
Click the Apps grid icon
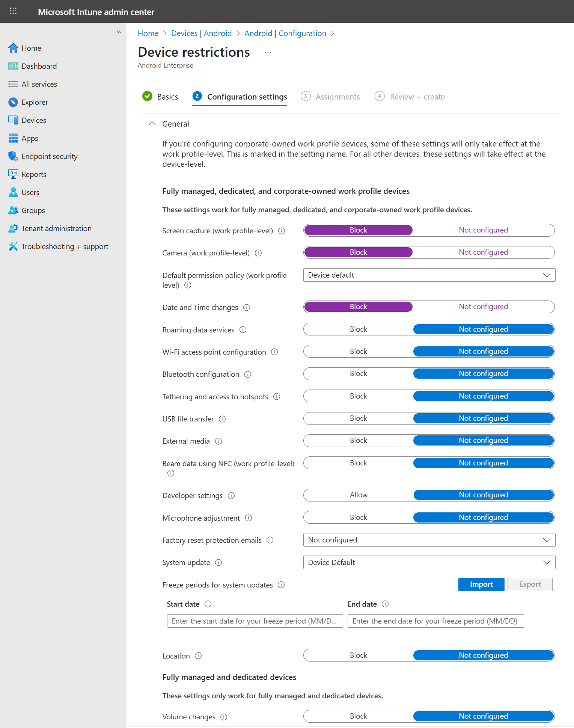click(x=13, y=138)
